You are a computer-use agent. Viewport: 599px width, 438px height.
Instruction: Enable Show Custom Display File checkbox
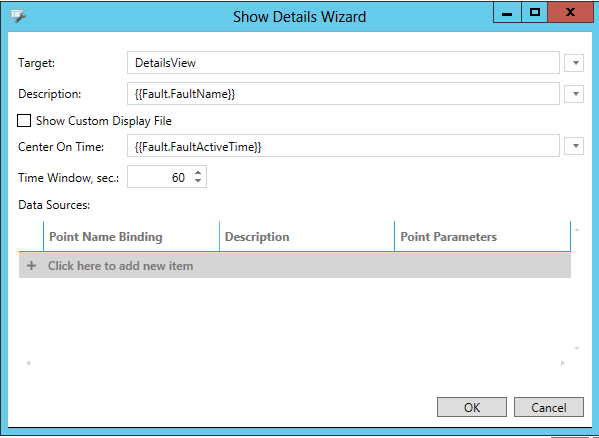point(24,121)
